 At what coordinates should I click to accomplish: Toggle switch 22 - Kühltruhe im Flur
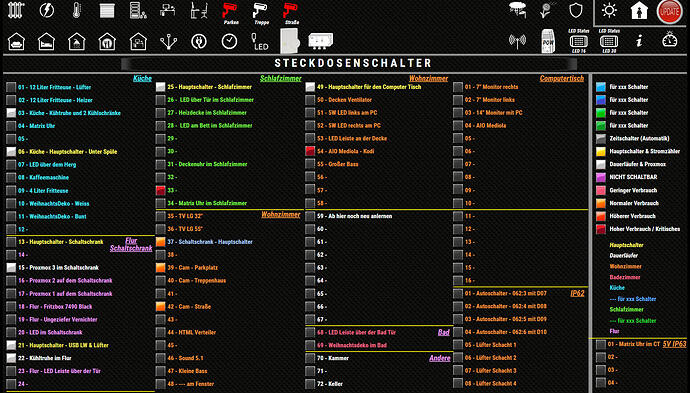11,358
